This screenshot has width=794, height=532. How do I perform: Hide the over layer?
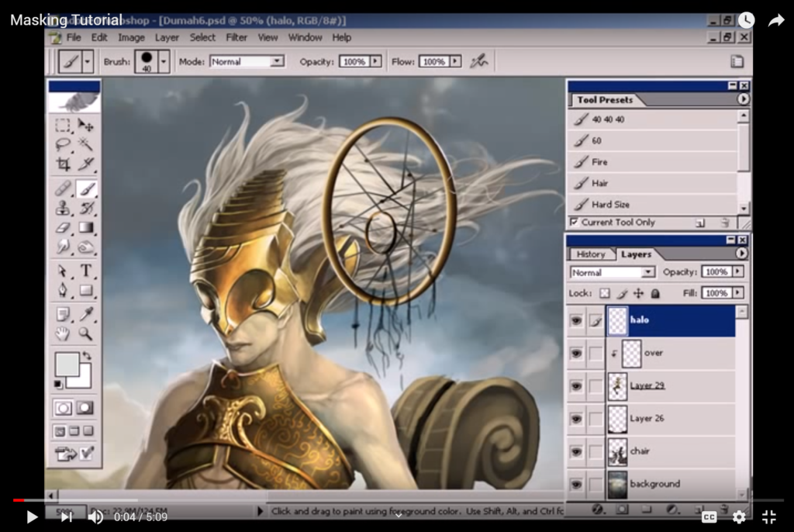pyautogui.click(x=576, y=353)
